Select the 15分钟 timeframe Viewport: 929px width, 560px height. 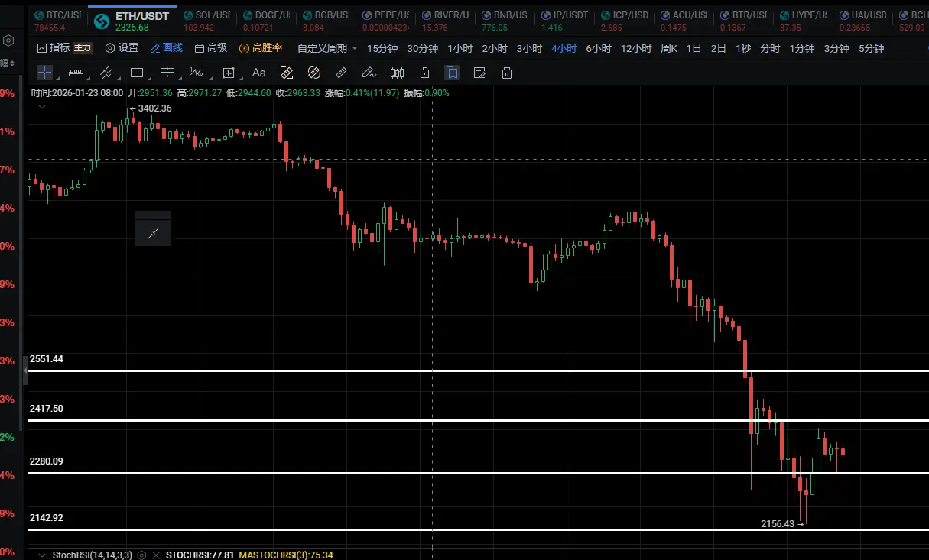(x=382, y=48)
